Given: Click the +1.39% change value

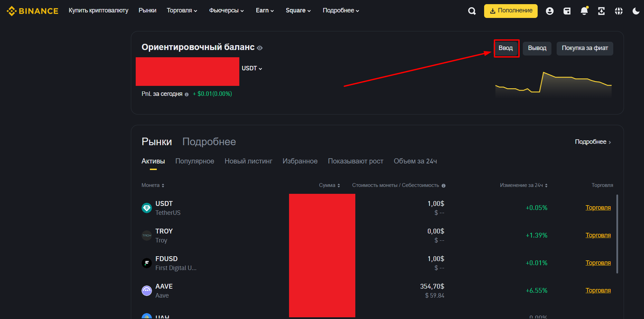Looking at the screenshot, I should [536, 236].
